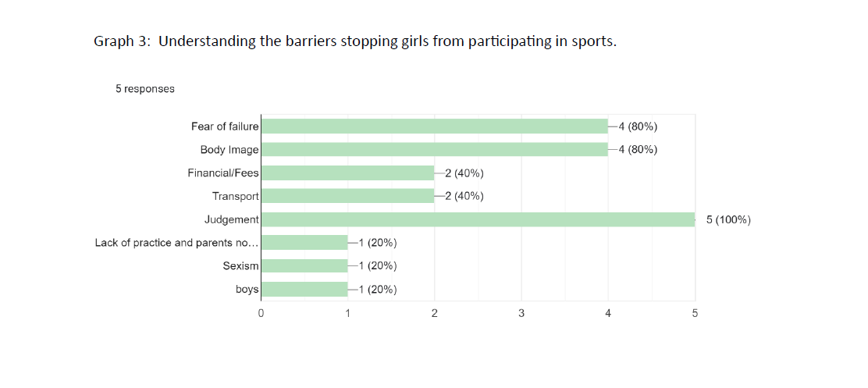The image size is (868, 388).
Task: Click the green bar labeled boys
Action: [304, 290]
